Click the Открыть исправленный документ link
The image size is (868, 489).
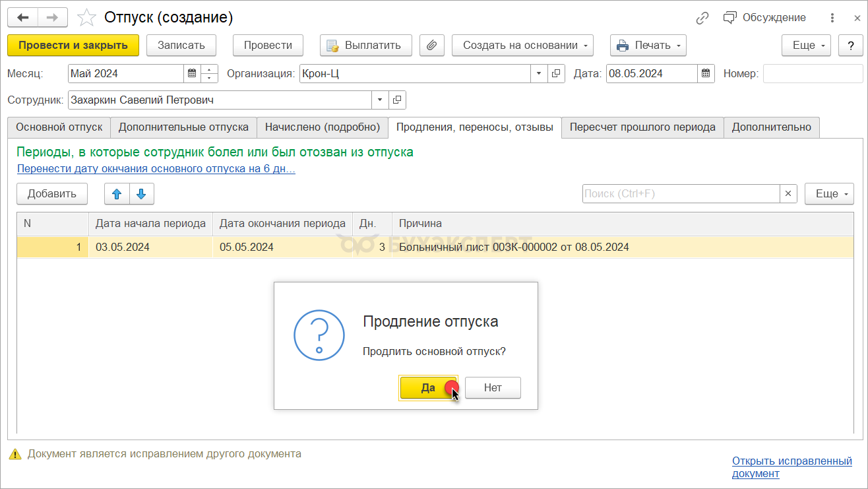791,467
